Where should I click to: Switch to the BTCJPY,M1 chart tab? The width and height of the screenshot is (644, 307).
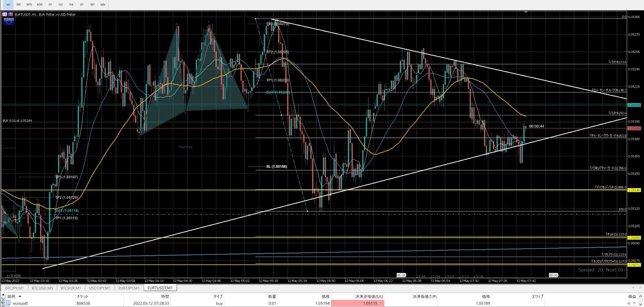pyautogui.click(x=14, y=288)
